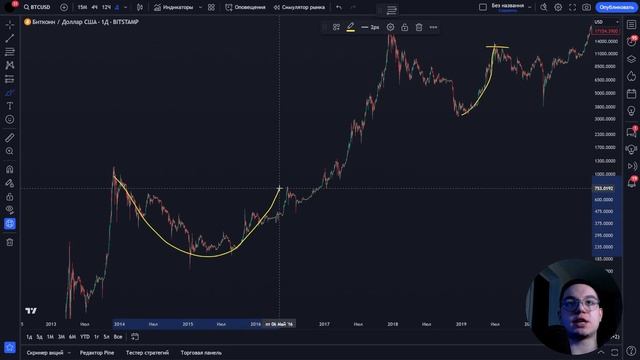
Task: Open drawing settings in floating toolbar
Action: point(391,27)
